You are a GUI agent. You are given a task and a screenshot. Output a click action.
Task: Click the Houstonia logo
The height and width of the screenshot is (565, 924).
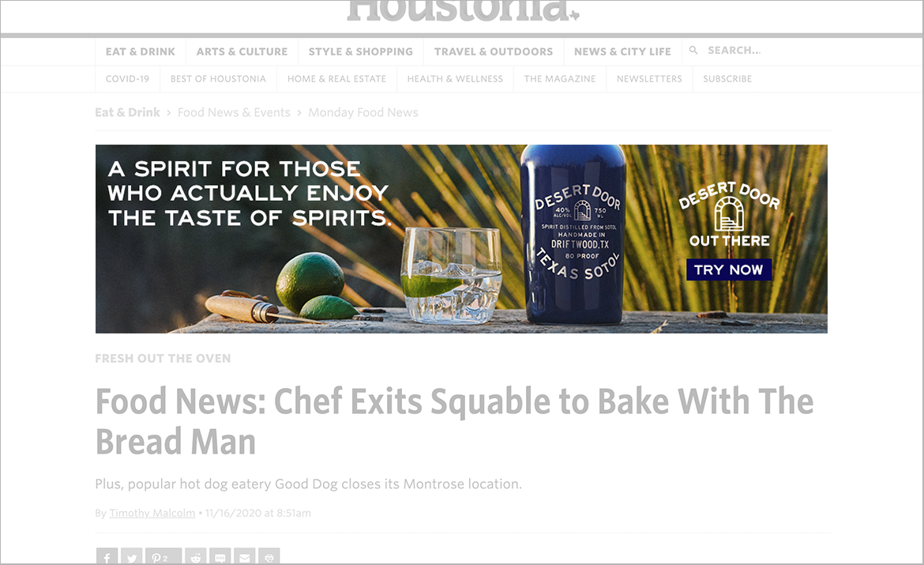(x=463, y=10)
